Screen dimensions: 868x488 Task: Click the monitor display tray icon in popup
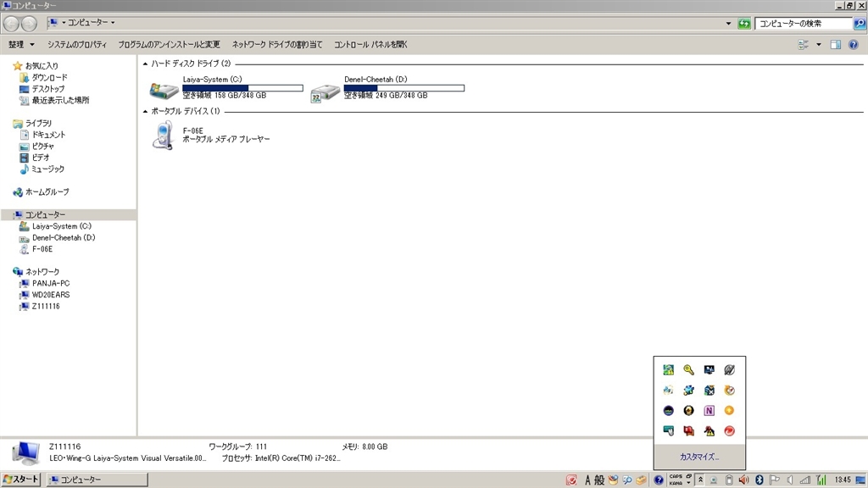[709, 369]
